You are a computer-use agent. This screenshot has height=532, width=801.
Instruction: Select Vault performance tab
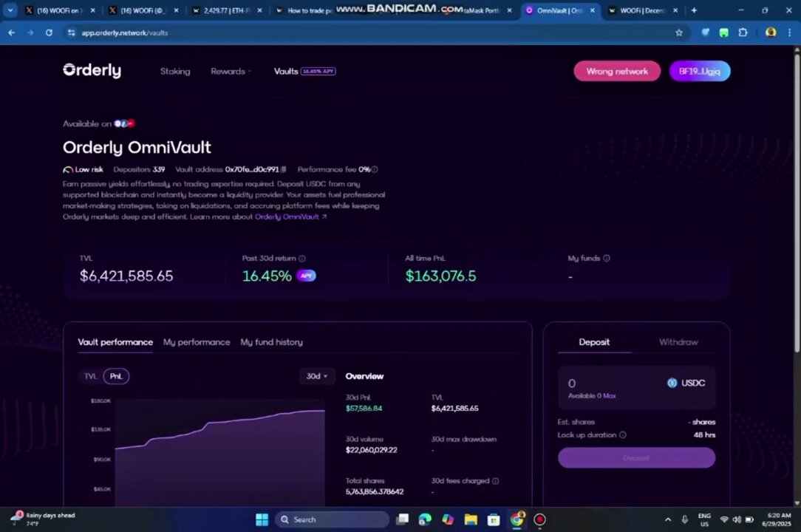[115, 342]
